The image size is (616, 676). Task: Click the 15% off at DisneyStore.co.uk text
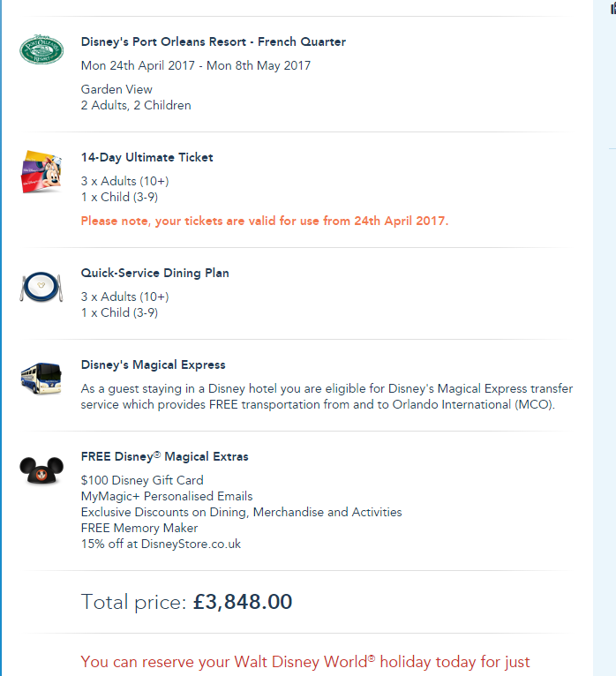[x=161, y=544]
